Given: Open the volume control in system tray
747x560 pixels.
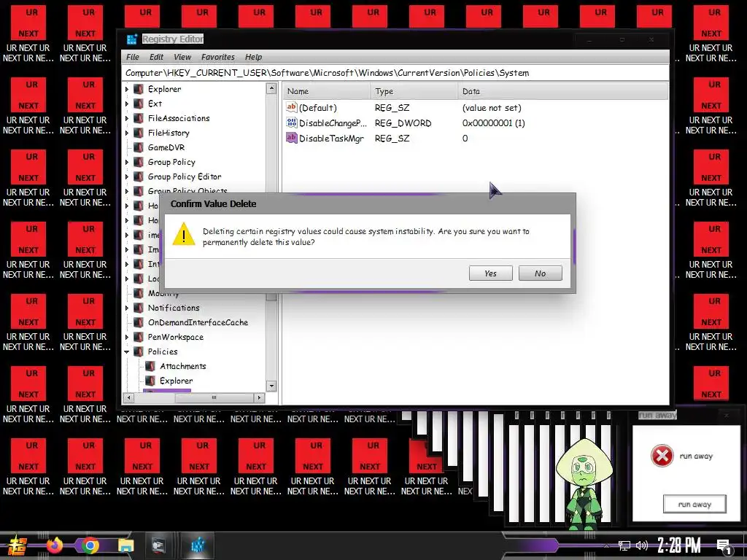Looking at the screenshot, I should [x=642, y=545].
